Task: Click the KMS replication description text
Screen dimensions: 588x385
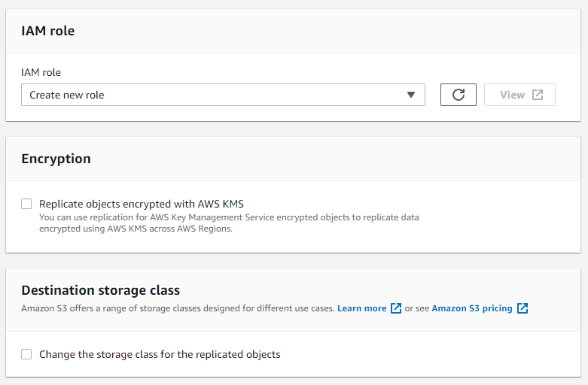Action: click(x=229, y=223)
